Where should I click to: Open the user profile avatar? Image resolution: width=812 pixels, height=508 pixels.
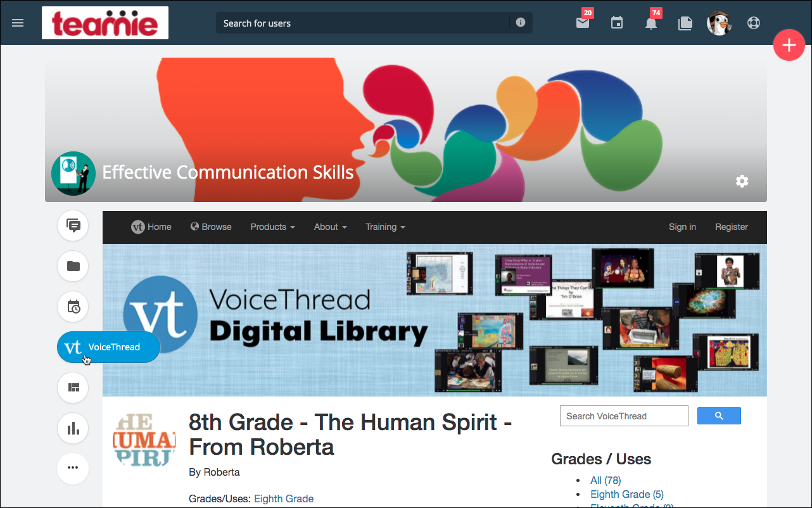(719, 23)
